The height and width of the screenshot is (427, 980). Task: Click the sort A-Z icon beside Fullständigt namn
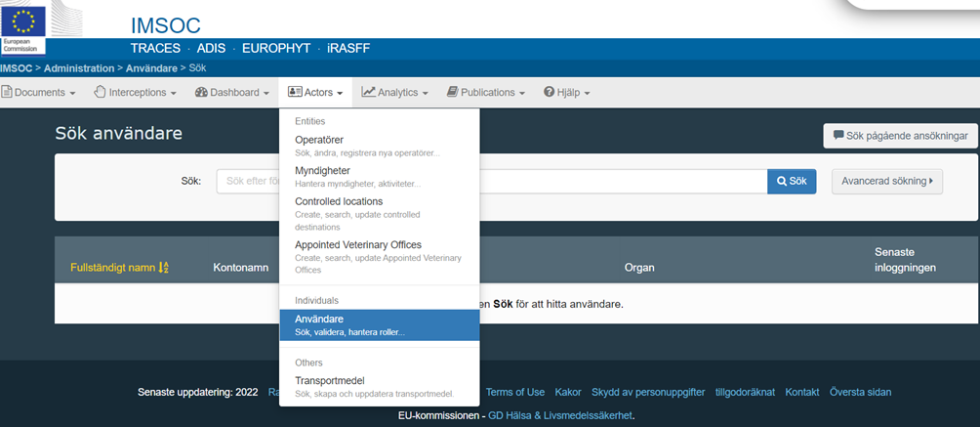pyautogui.click(x=164, y=268)
